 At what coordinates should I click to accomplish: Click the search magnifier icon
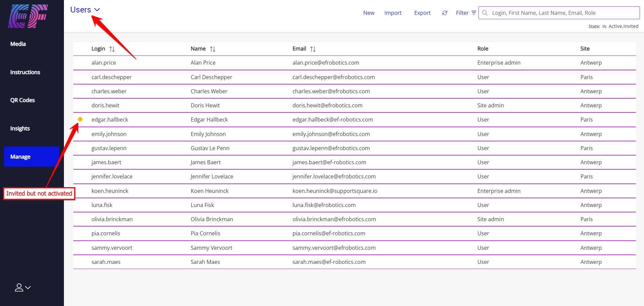[485, 13]
